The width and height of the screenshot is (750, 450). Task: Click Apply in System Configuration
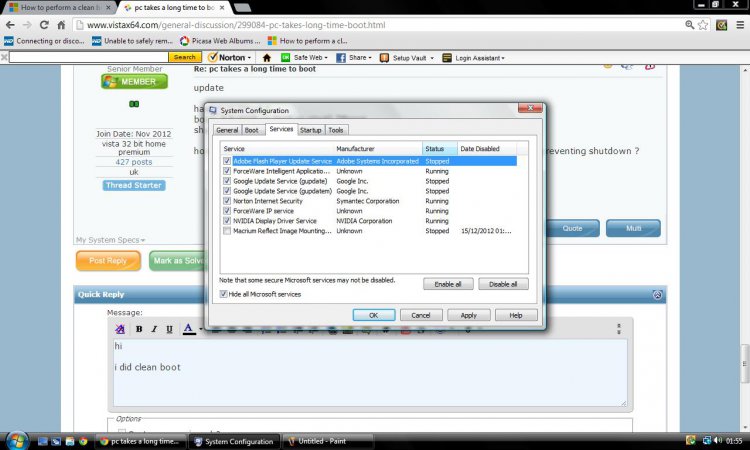tap(469, 315)
